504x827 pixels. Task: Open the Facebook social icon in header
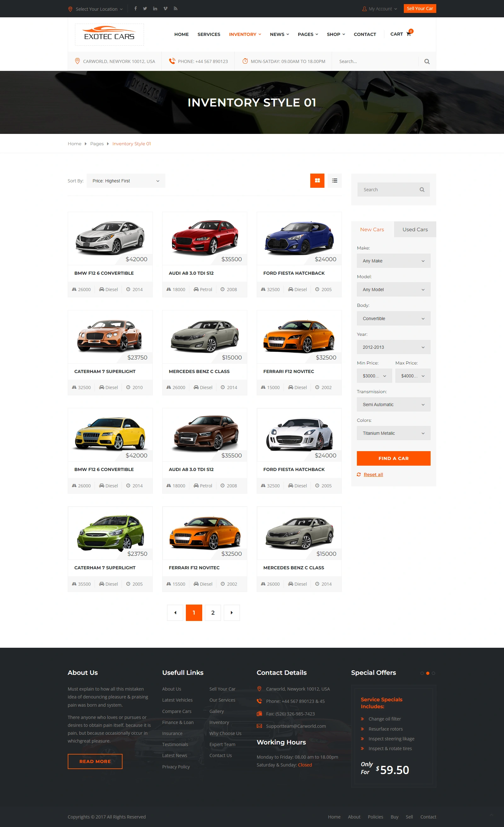pyautogui.click(x=135, y=9)
